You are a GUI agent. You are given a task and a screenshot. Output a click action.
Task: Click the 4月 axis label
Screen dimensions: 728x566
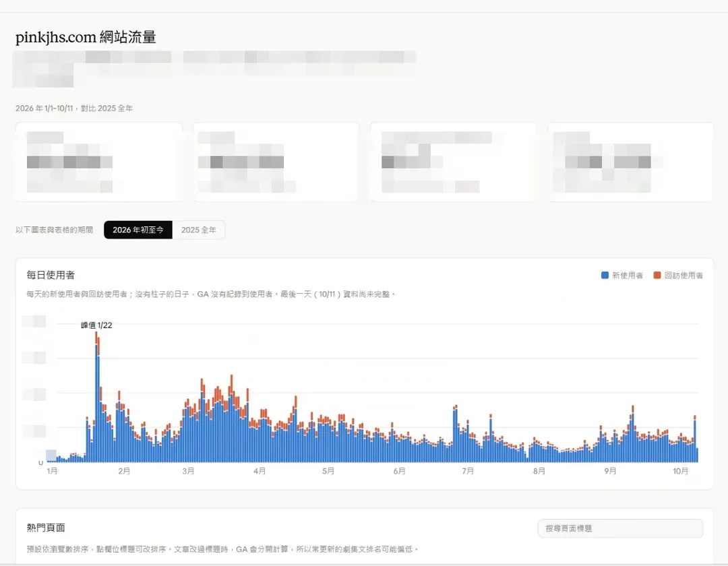coord(260,471)
